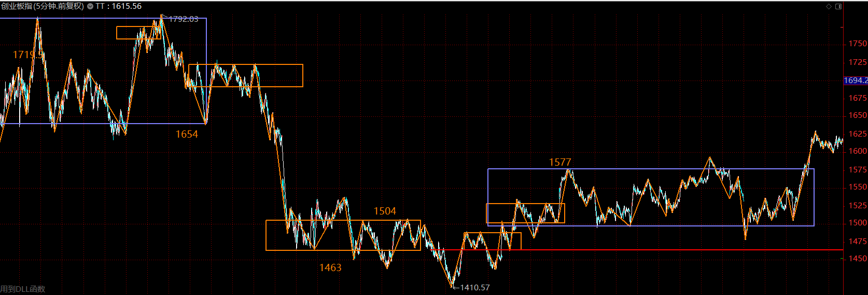Click the orange 1504 annotation label
The width and height of the screenshot is (868, 295).
coord(385,211)
